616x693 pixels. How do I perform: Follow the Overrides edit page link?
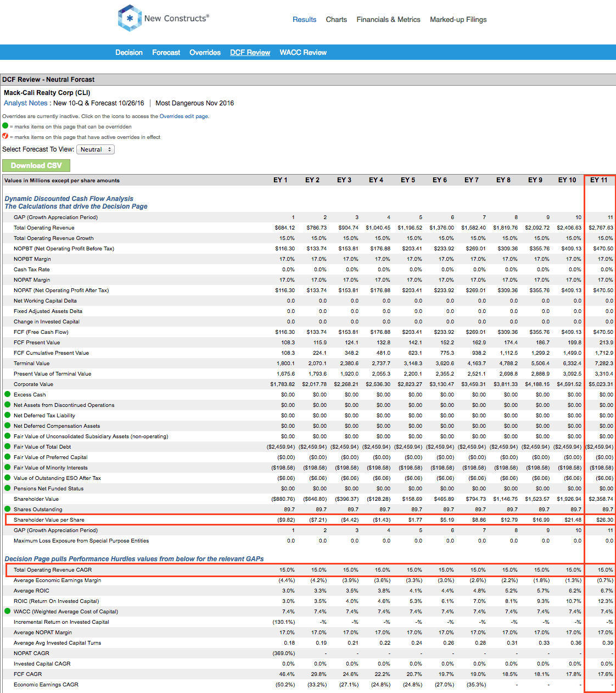tap(184, 116)
